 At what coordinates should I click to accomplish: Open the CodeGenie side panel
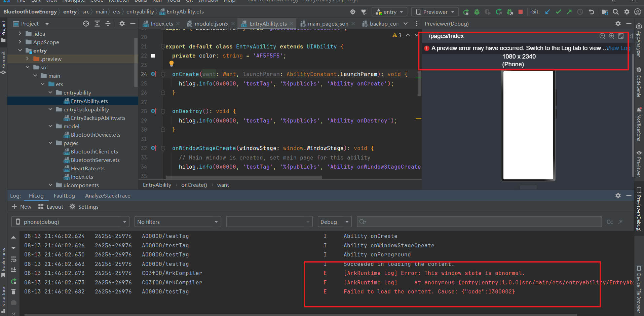click(639, 82)
